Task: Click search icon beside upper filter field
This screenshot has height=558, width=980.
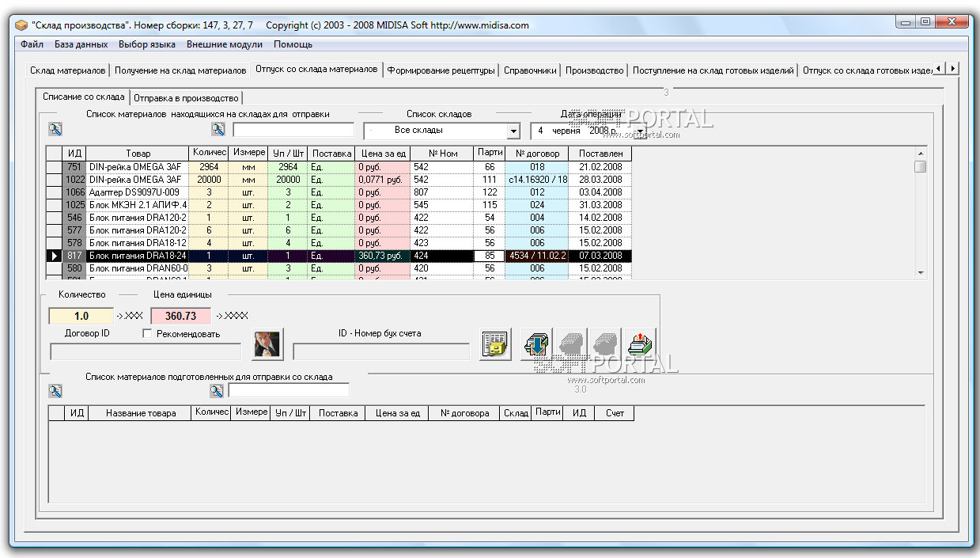Action: coord(219,129)
